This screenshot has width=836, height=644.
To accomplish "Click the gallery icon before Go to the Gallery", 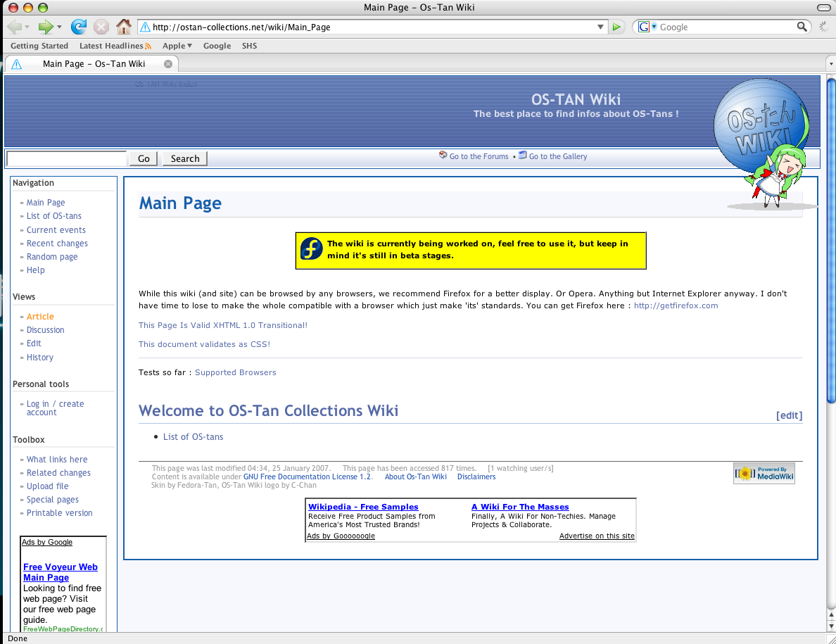I will tap(523, 155).
